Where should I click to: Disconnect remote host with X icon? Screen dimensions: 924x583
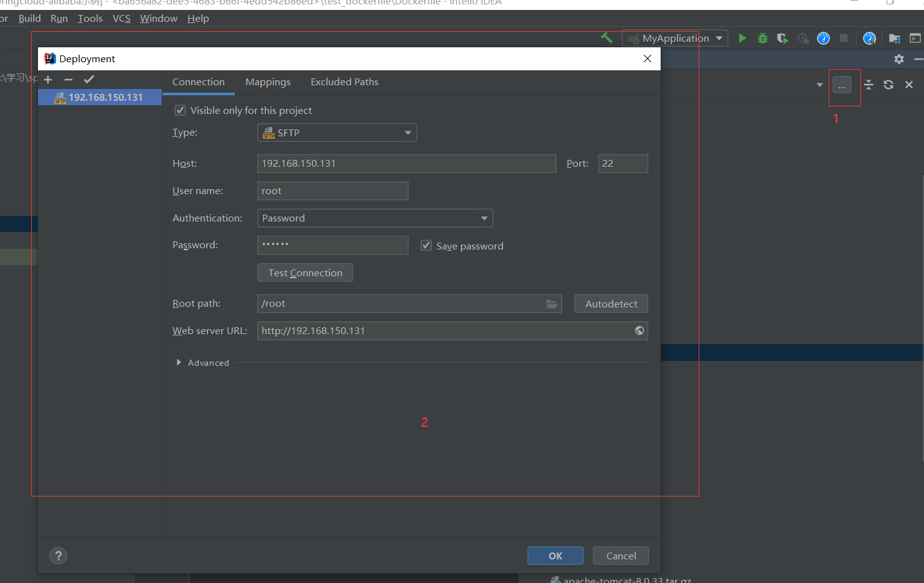(x=909, y=85)
